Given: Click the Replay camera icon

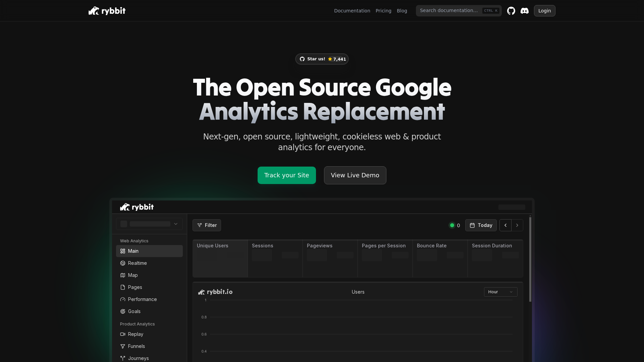Looking at the screenshot, I should click(123, 334).
